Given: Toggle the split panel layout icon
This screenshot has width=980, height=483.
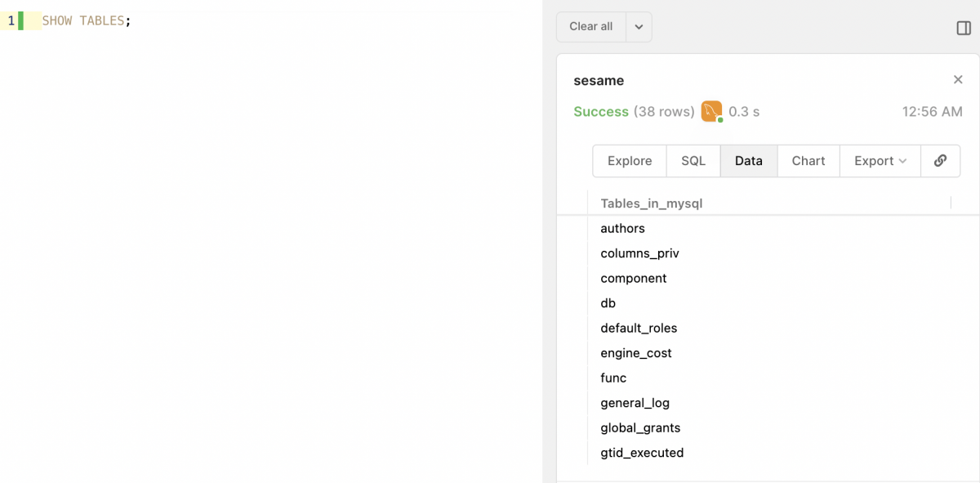Looking at the screenshot, I should click(x=962, y=27).
